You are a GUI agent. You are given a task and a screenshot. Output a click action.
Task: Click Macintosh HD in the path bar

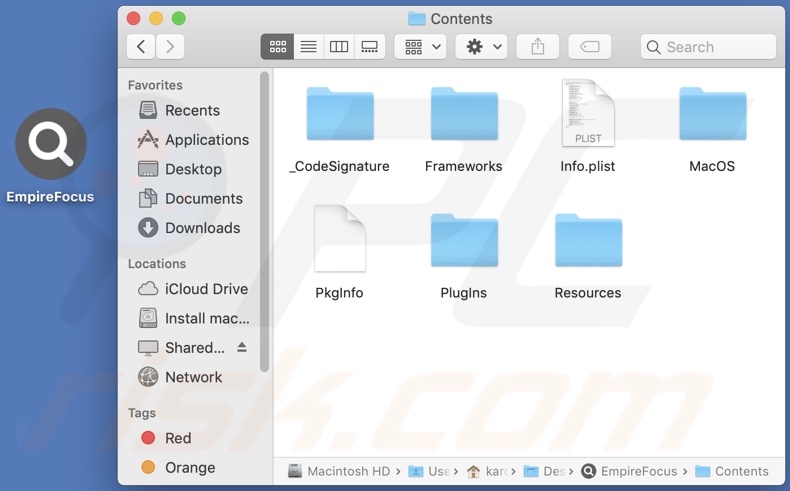click(339, 471)
